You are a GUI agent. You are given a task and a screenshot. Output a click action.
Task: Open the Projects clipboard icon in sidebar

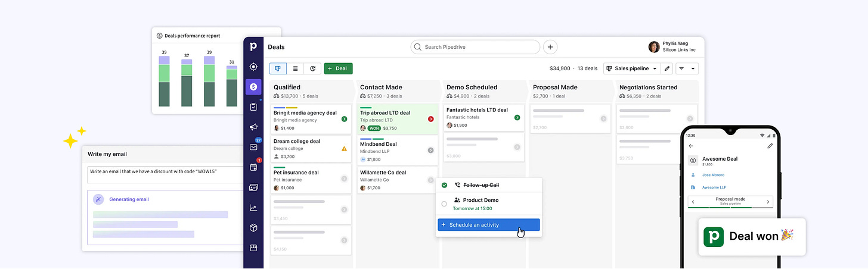tap(253, 107)
